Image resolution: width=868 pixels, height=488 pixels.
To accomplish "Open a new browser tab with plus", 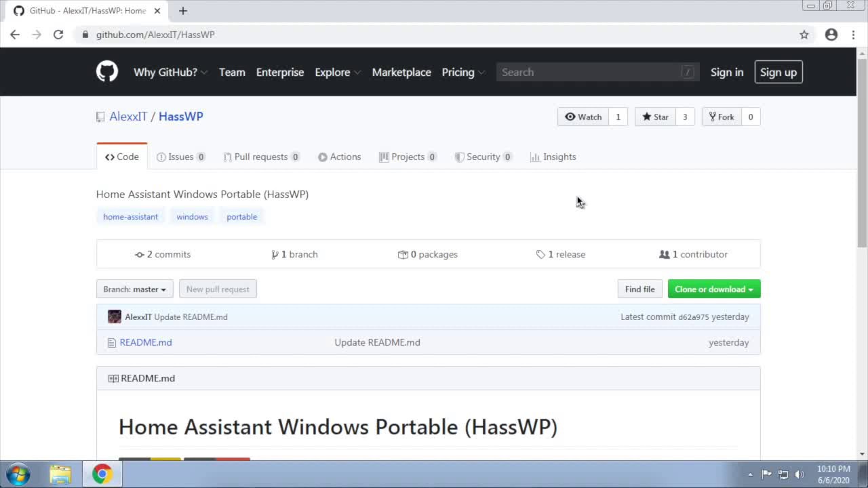I will click(183, 11).
